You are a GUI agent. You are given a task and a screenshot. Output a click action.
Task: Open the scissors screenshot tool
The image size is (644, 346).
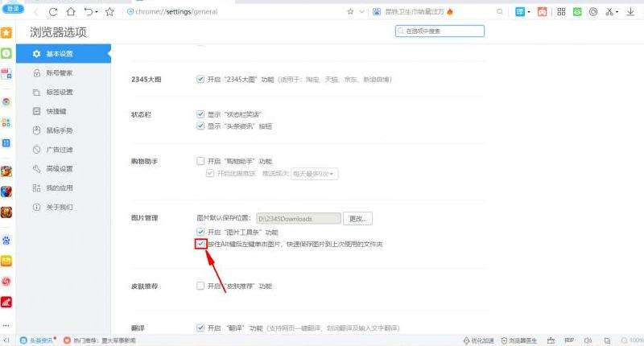click(609, 12)
